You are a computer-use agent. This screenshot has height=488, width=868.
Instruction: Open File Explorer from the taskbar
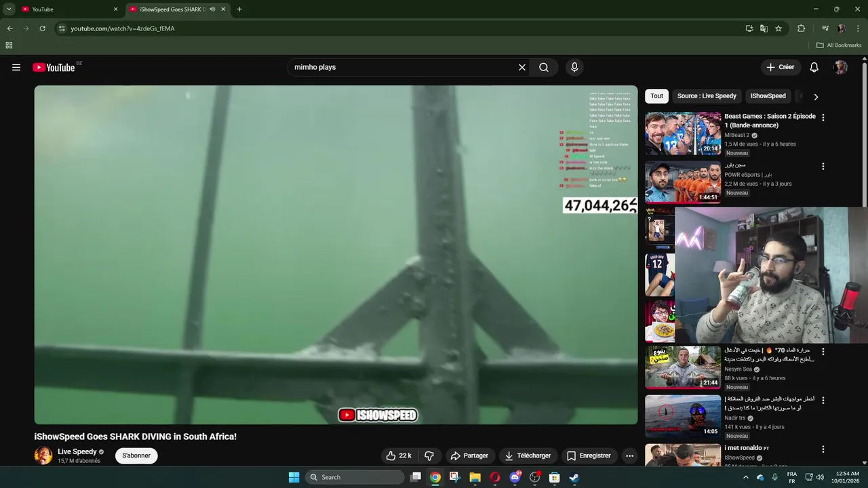(x=475, y=477)
